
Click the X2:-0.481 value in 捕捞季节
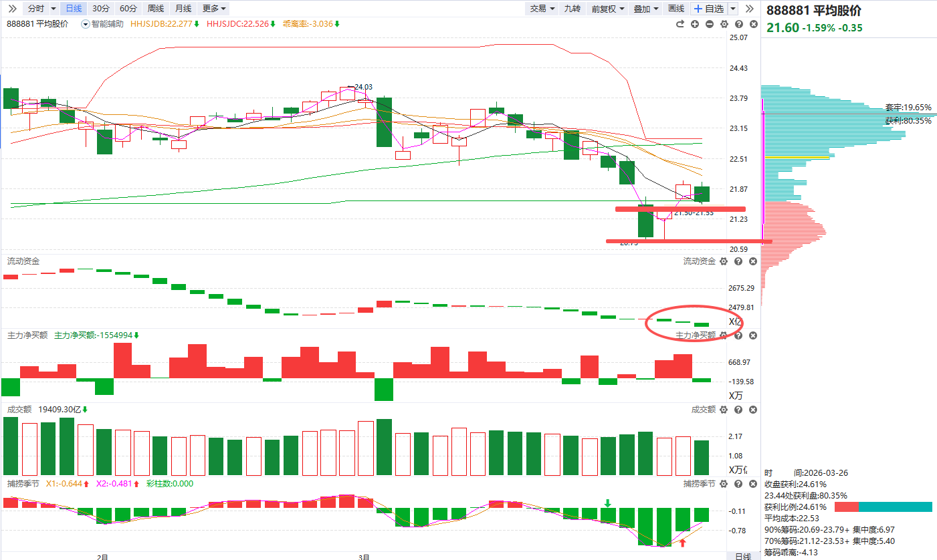[117, 484]
